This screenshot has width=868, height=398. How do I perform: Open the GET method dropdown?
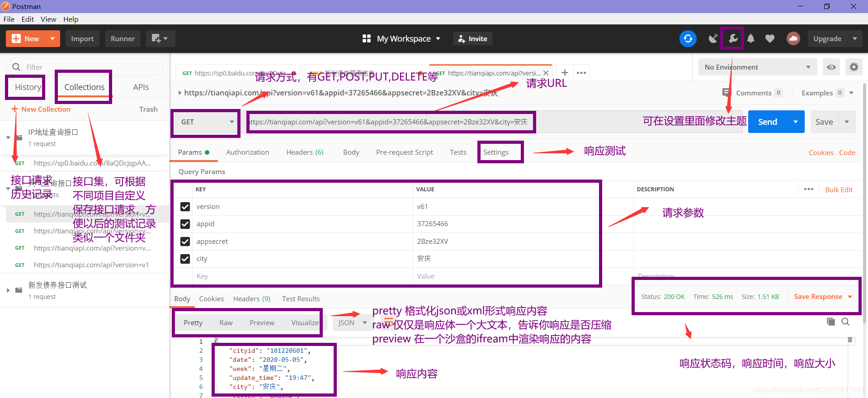click(207, 122)
